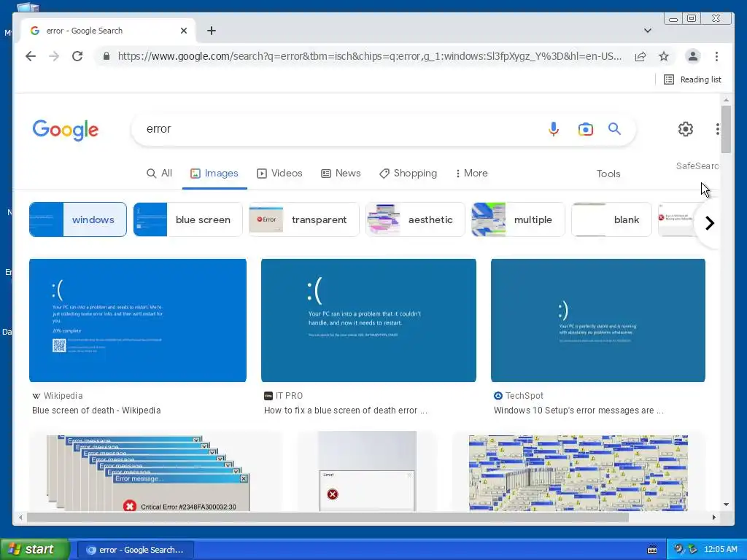The height and width of the screenshot is (560, 747).
Task: Apply the multiple filter chip
Action: tap(518, 219)
